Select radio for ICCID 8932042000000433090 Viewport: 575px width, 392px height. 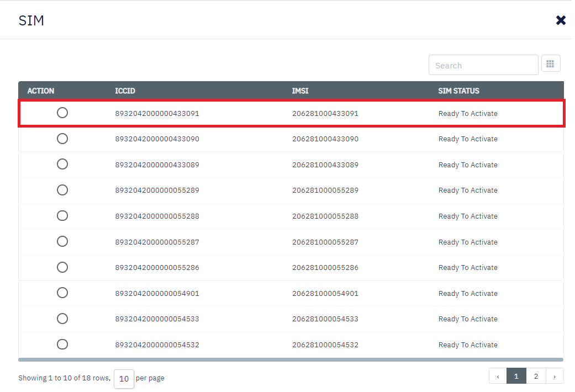tap(62, 139)
